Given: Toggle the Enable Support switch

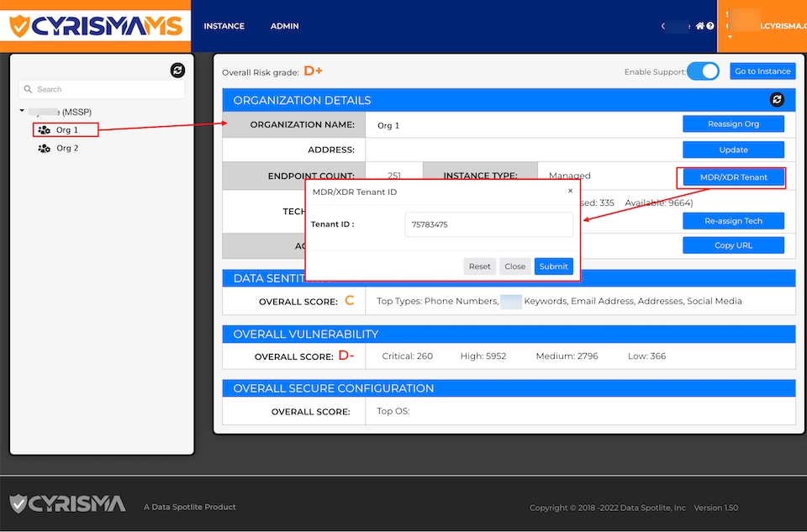Looking at the screenshot, I should pyautogui.click(x=704, y=71).
